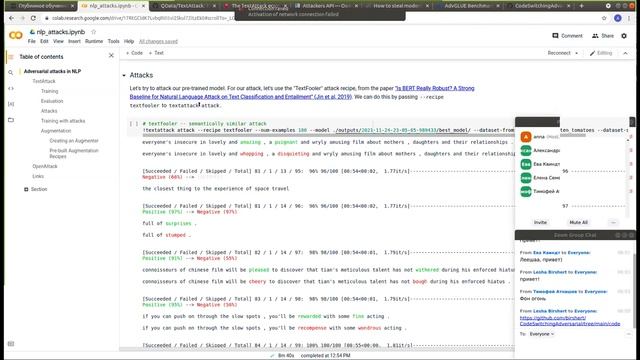This screenshot has width=640, height=360.
Task: Open the Colab settings gear
Action: [x=624, y=36]
